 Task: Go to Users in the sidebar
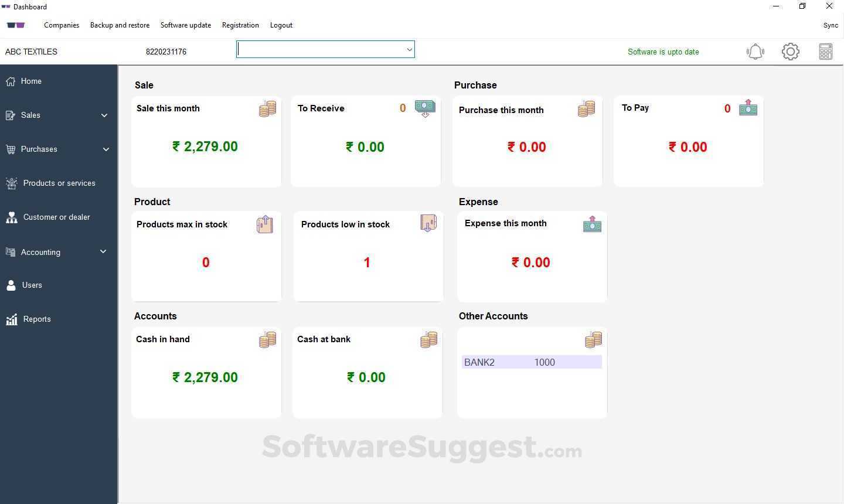32,285
